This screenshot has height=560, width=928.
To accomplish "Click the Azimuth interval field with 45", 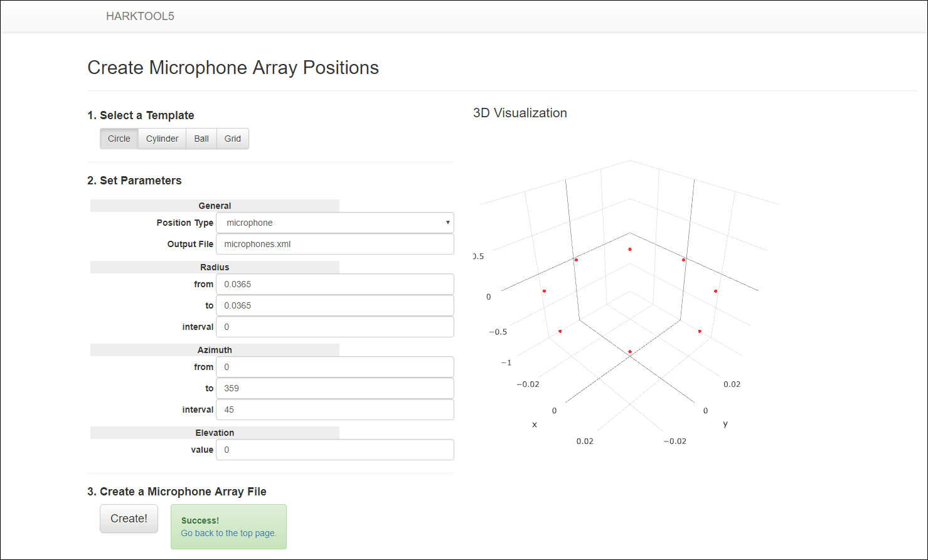I will pos(334,409).
